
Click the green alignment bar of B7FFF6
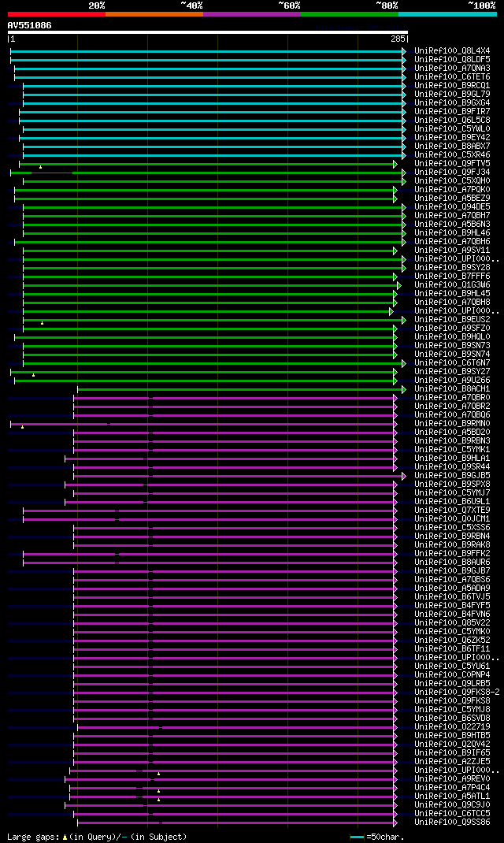(209, 277)
